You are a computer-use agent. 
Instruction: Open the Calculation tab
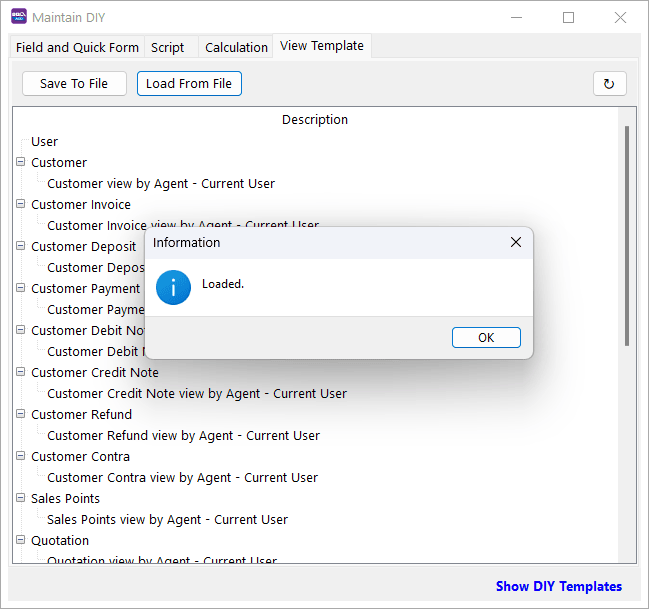pyautogui.click(x=236, y=47)
